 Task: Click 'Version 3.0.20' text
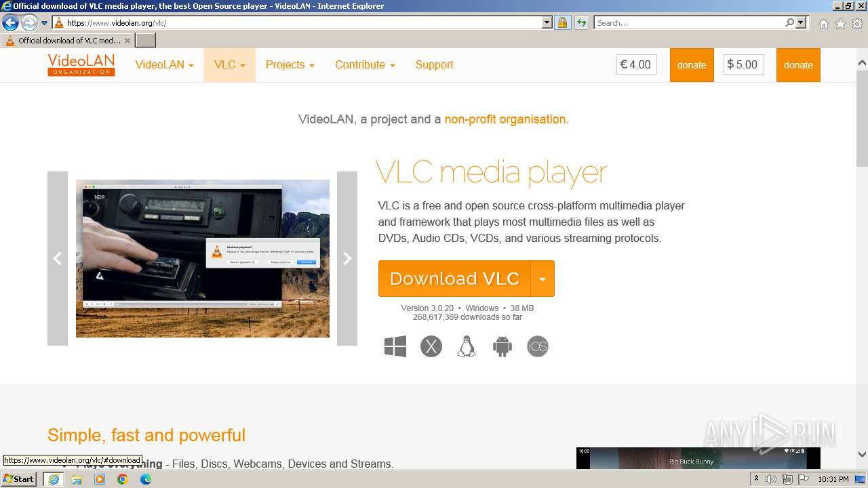click(427, 308)
